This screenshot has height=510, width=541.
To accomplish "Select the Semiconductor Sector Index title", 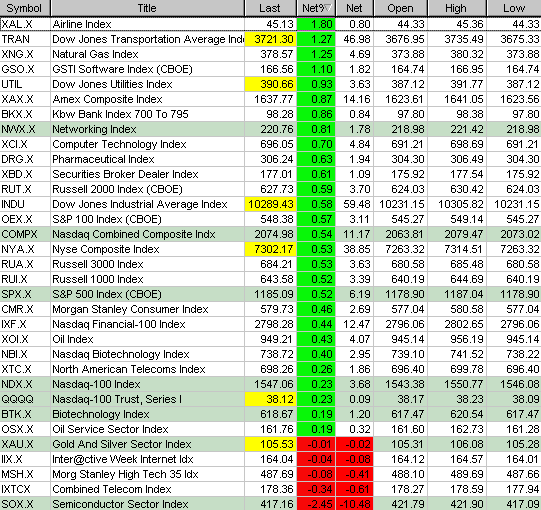I will click(x=120, y=504).
